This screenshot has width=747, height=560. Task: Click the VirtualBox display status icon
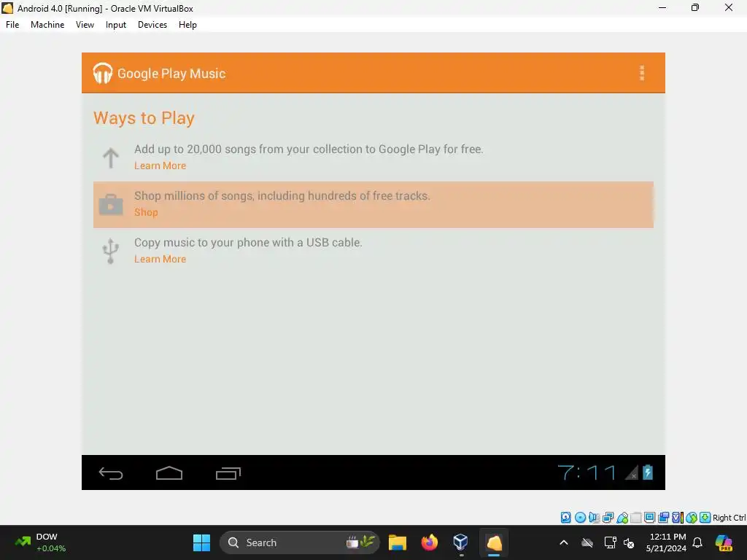coord(649,518)
